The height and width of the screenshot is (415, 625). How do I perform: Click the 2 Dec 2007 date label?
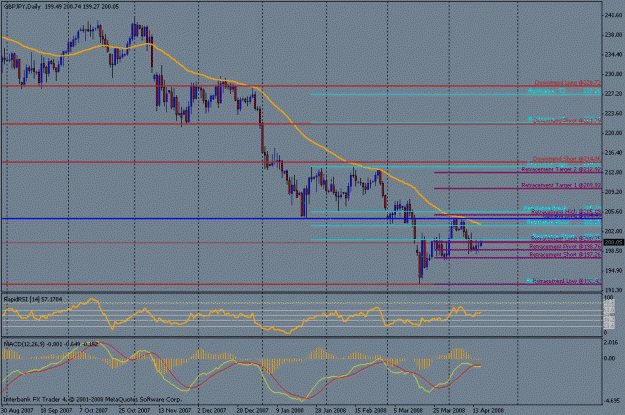pos(212,410)
